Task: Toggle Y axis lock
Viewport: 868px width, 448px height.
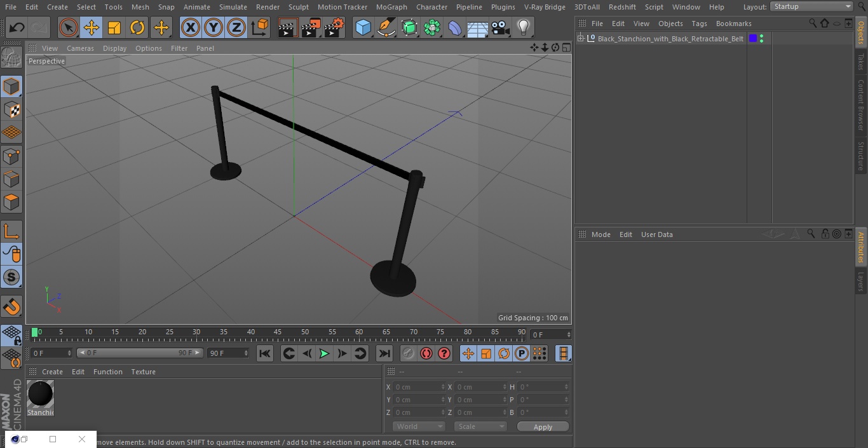Action: [214, 28]
